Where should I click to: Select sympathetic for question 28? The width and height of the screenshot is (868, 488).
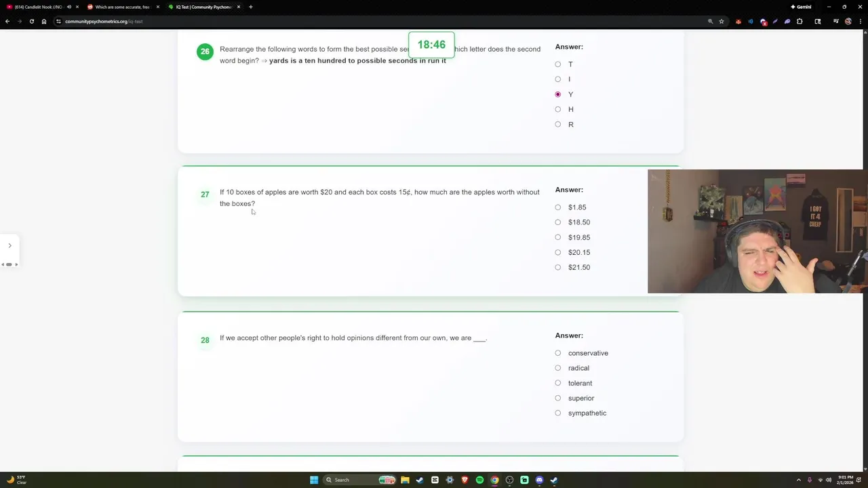click(x=558, y=413)
